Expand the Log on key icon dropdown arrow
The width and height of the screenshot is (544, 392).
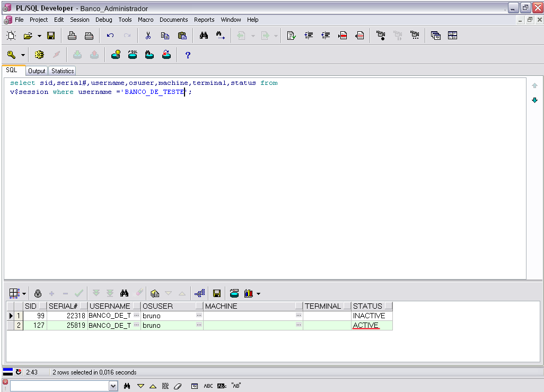(x=23, y=55)
